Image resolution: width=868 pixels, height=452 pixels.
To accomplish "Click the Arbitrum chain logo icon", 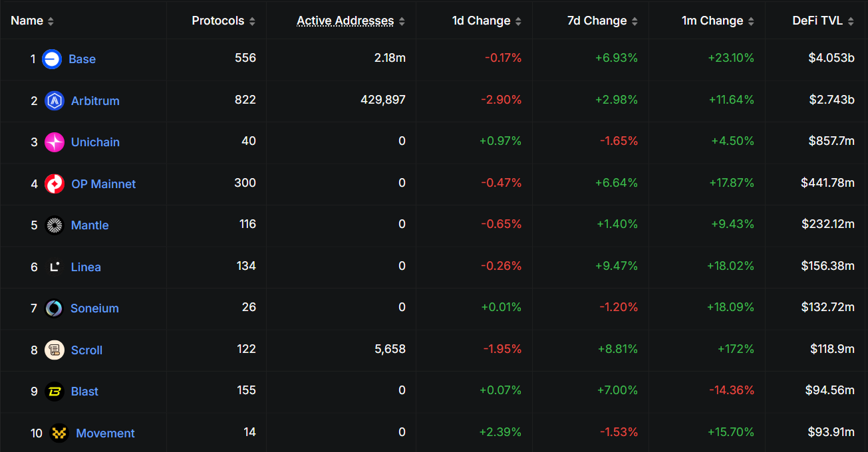I will pos(55,101).
